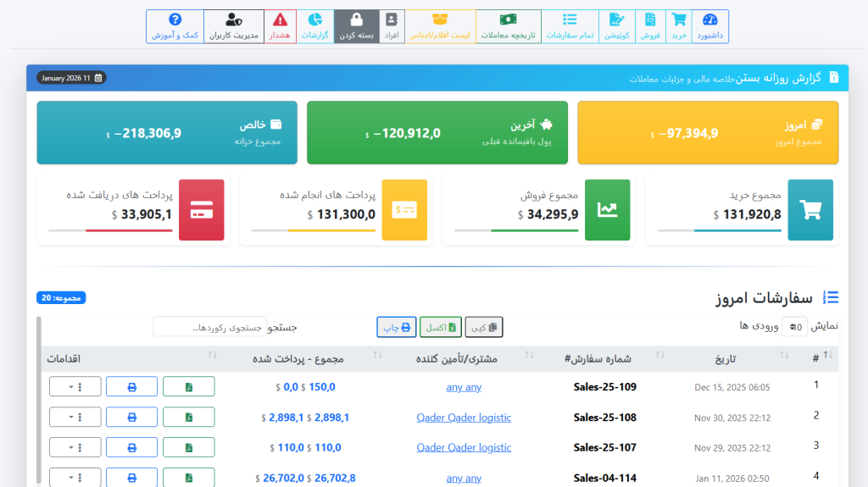Switch to the Close (بسته کردن) lock tab

coord(356,26)
